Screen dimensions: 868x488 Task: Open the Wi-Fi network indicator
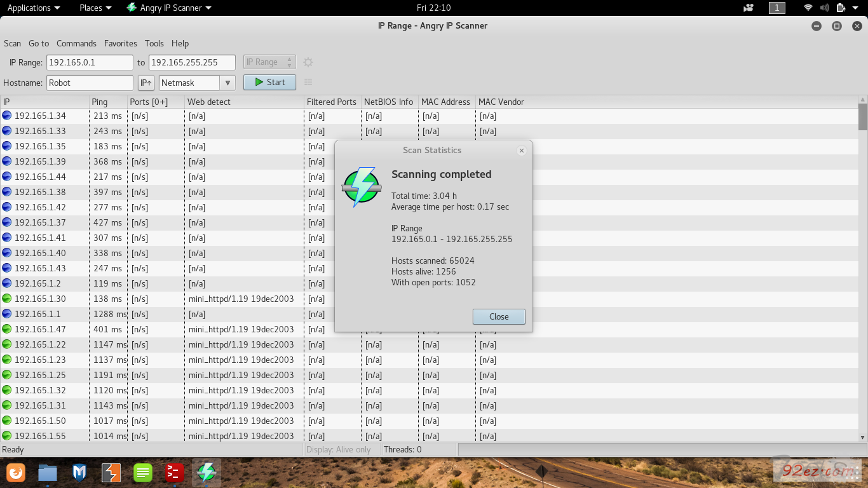point(808,8)
